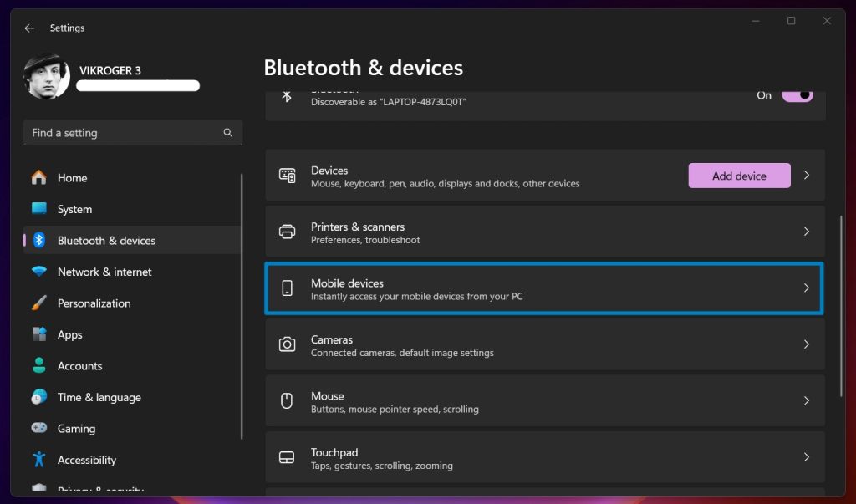Open the Mobile devices section
The width and height of the screenshot is (856, 504).
click(x=543, y=288)
